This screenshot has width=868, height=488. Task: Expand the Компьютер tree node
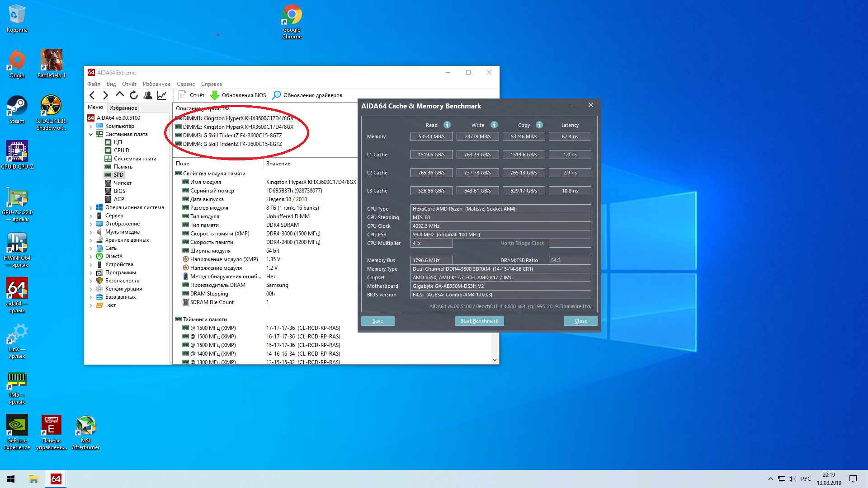coord(91,127)
